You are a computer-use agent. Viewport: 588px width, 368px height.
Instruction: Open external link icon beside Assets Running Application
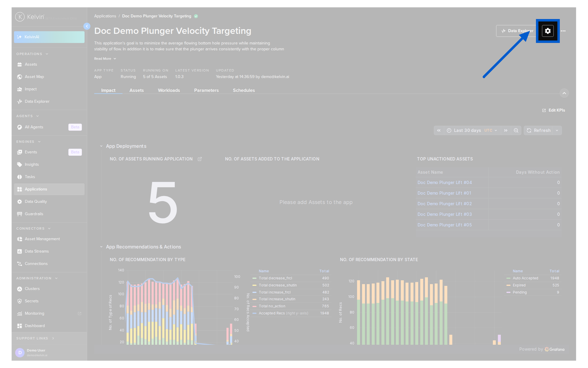[200, 159]
